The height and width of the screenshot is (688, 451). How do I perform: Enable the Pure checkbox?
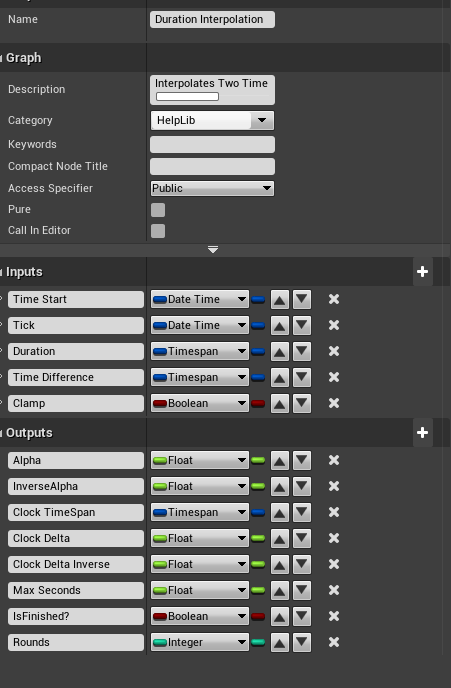coord(158,210)
